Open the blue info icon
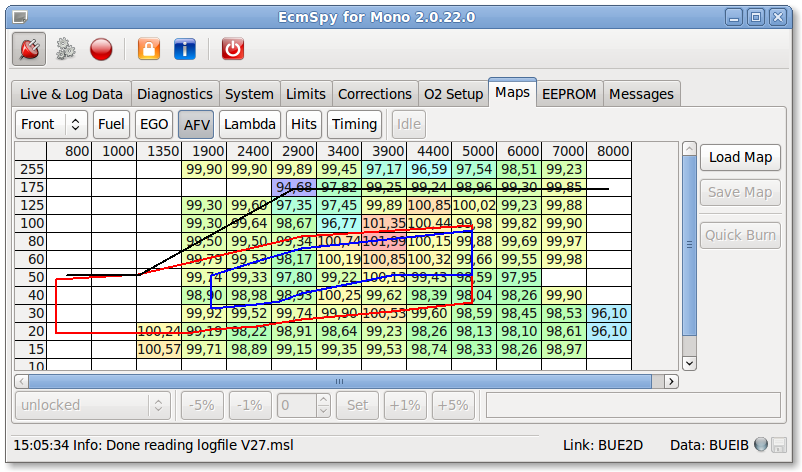 coord(185,50)
